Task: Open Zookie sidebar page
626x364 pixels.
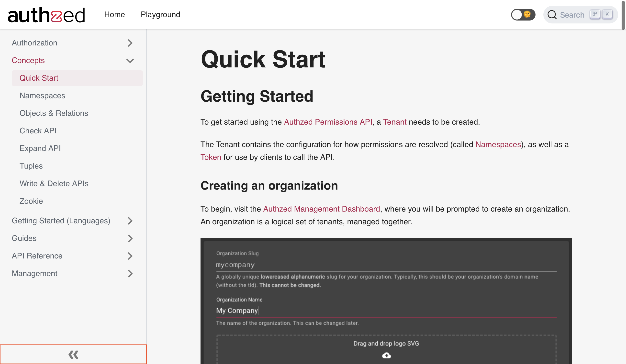Action: click(31, 201)
